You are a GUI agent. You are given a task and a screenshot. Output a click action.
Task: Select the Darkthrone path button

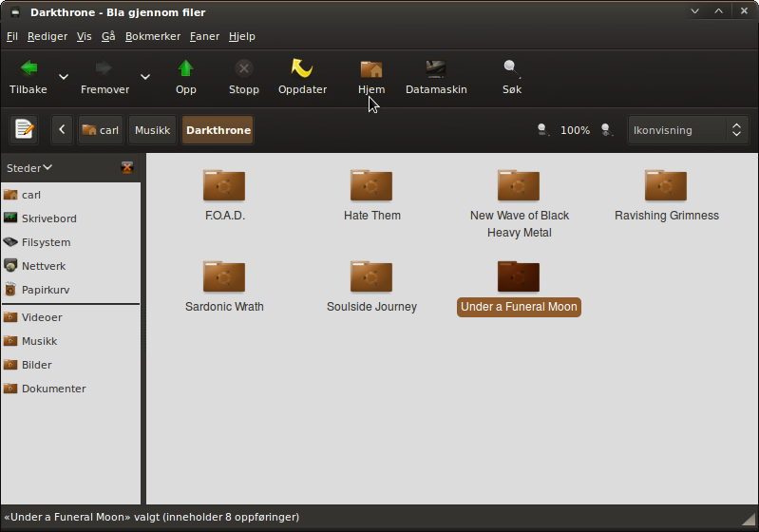click(x=218, y=130)
